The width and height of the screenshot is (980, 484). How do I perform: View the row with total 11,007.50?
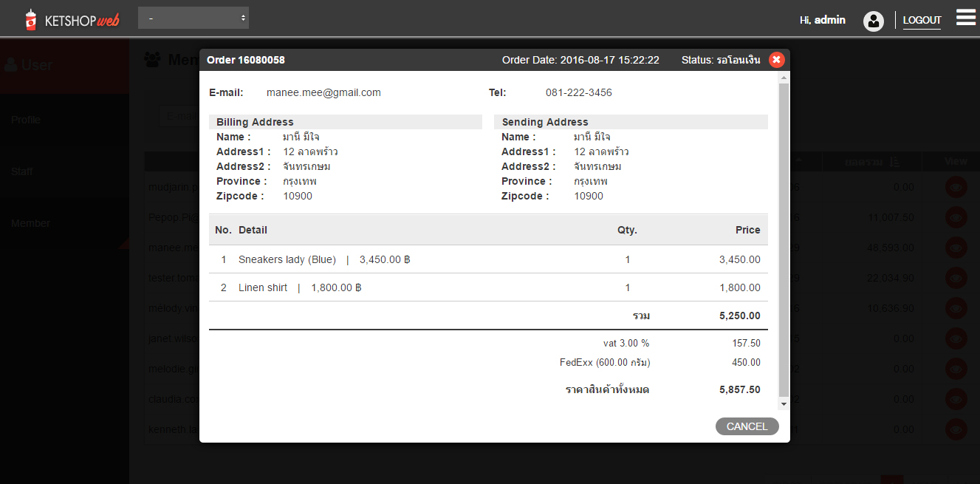[x=956, y=217]
